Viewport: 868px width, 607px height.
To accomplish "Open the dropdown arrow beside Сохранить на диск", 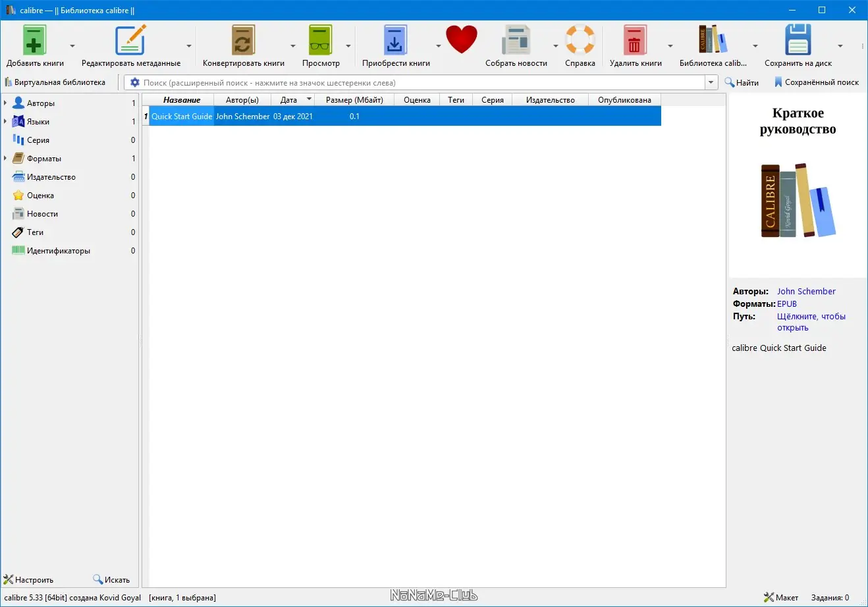I will (x=840, y=46).
